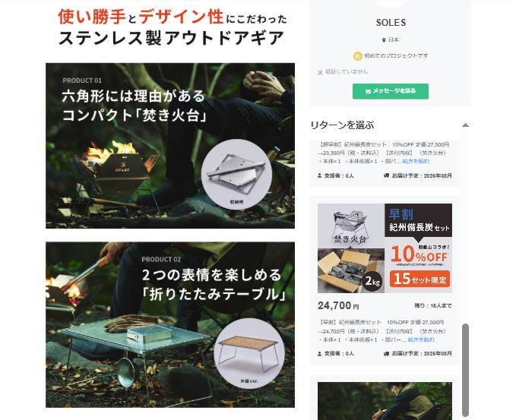The width and height of the screenshot is (516, 420).
Task: Click the location pin icon beside 日本
Action: pos(384,40)
